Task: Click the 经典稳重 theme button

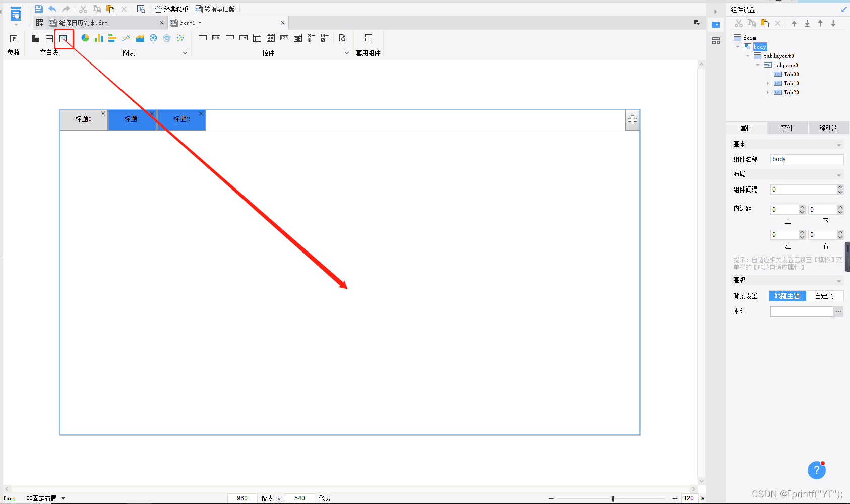Action: point(171,9)
